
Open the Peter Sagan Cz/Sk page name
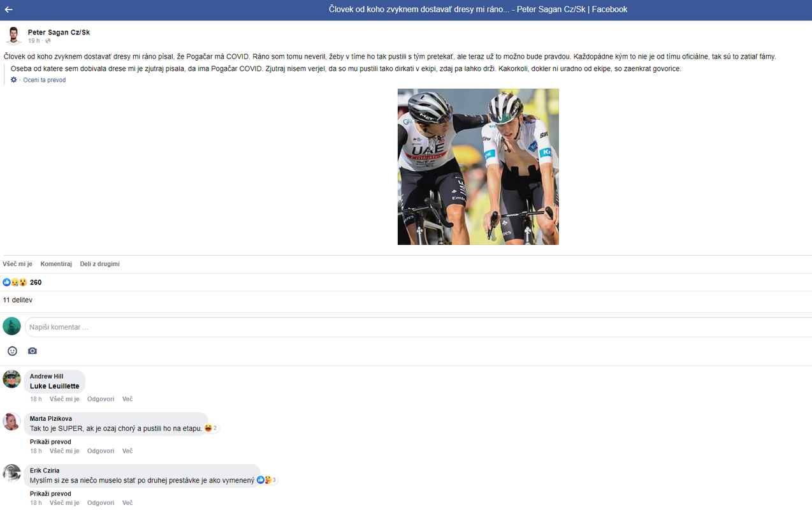point(59,32)
